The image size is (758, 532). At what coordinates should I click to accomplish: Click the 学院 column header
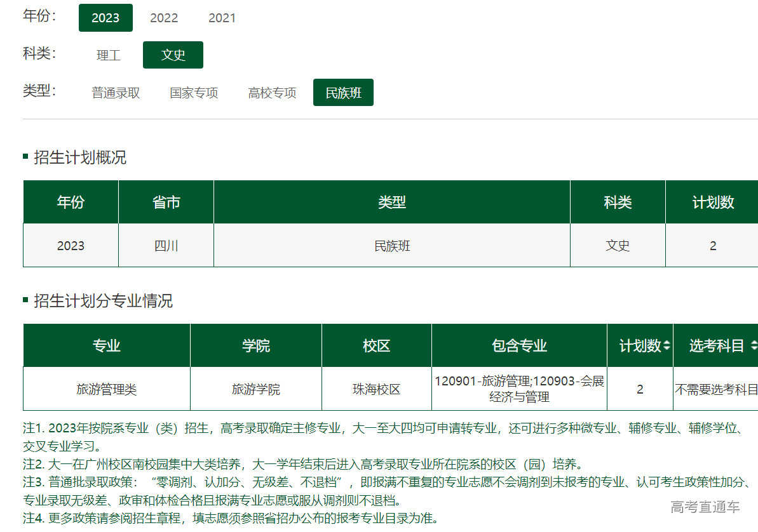tap(255, 346)
